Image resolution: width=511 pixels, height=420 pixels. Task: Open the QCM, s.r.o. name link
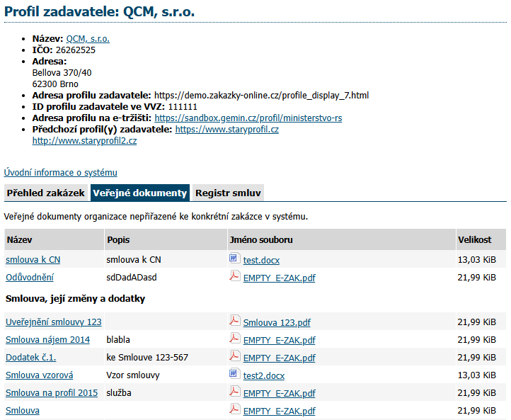[88, 39]
